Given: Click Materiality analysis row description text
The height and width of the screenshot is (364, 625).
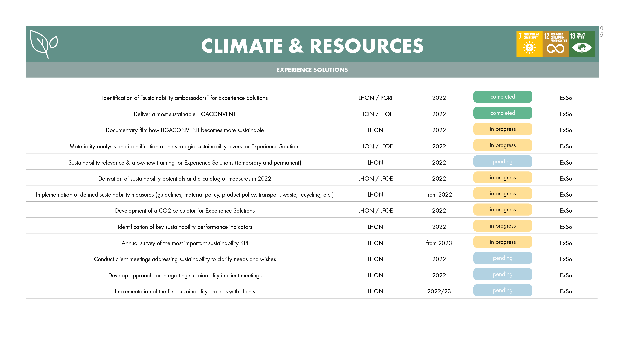Looking at the screenshot, I should pyautogui.click(x=185, y=146).
